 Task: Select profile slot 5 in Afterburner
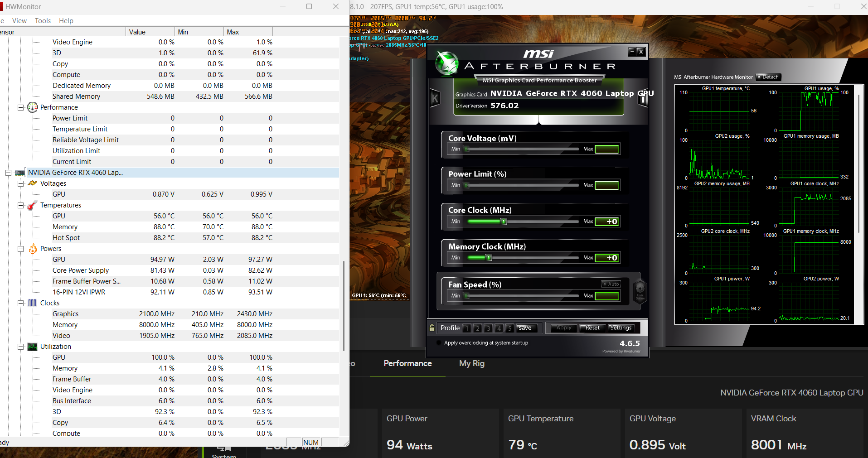pyautogui.click(x=509, y=328)
